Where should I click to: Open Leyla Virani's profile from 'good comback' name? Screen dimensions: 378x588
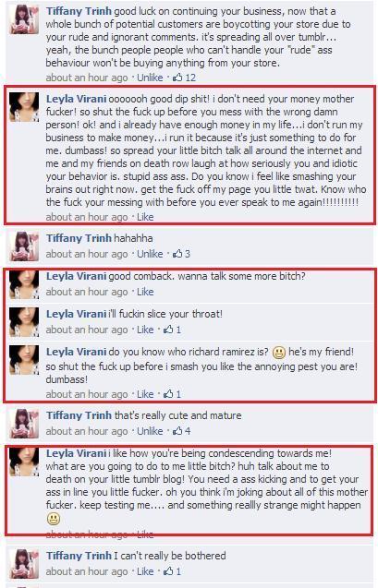pyautogui.click(x=76, y=276)
